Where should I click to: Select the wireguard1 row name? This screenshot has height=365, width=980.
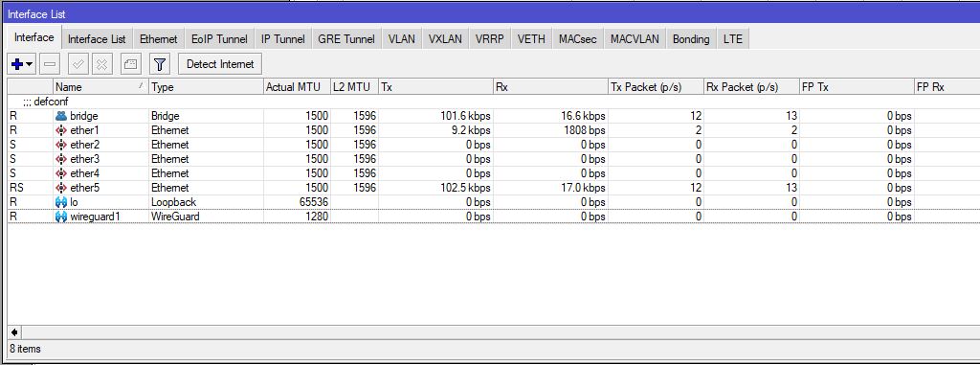pos(95,217)
